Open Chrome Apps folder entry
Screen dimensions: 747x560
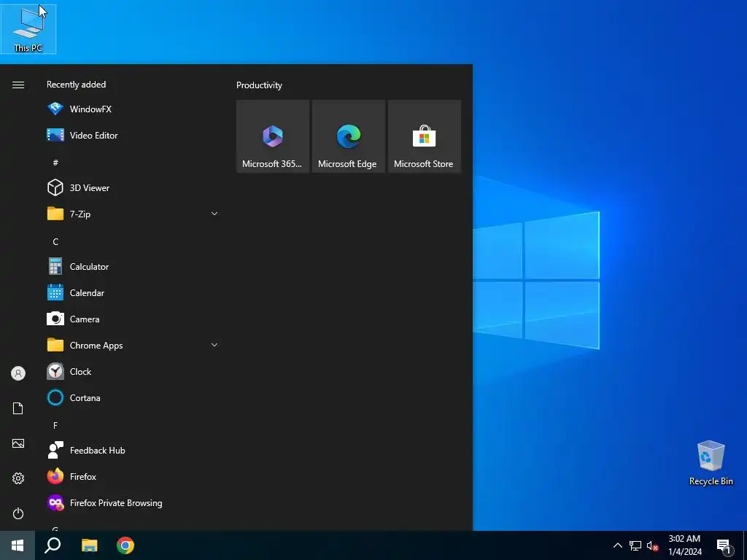coord(133,345)
